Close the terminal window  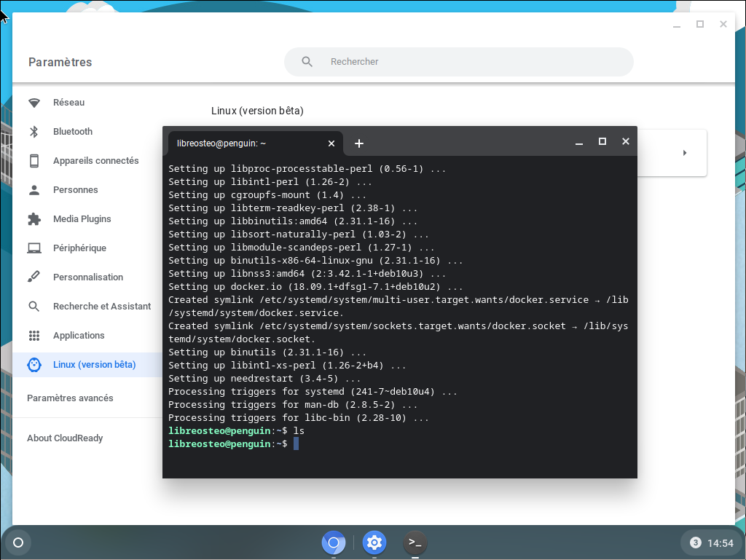click(626, 141)
